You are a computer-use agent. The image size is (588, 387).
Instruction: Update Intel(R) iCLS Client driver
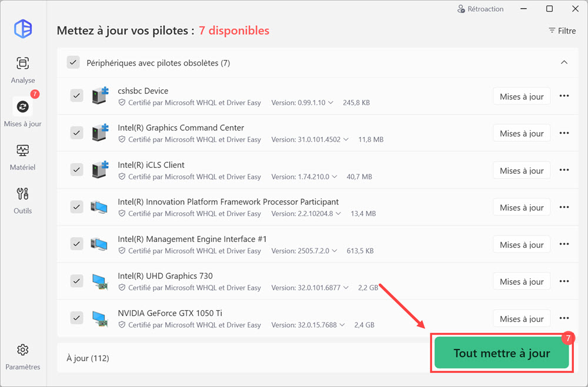click(x=522, y=170)
